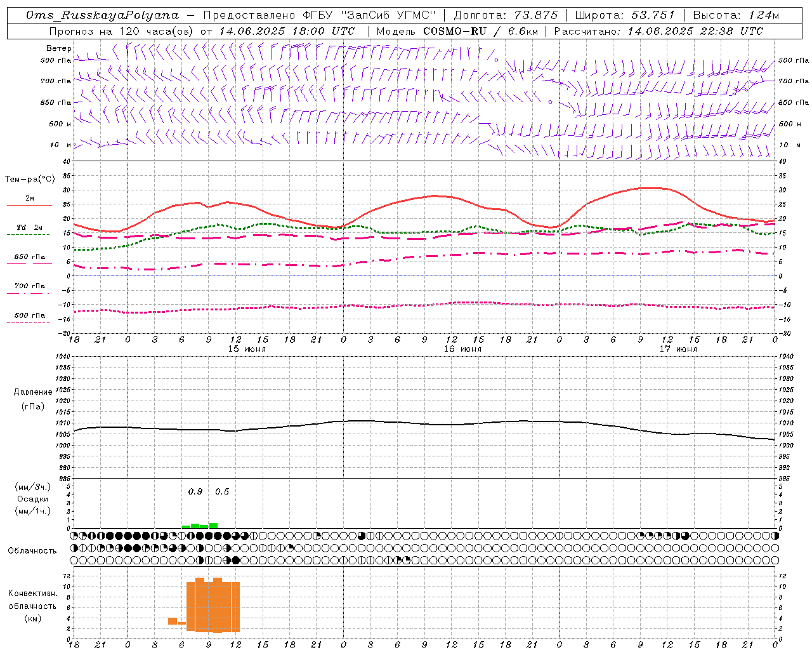Click the Oms_RusskayaPolyana station title
The image size is (812, 650).
103,15
